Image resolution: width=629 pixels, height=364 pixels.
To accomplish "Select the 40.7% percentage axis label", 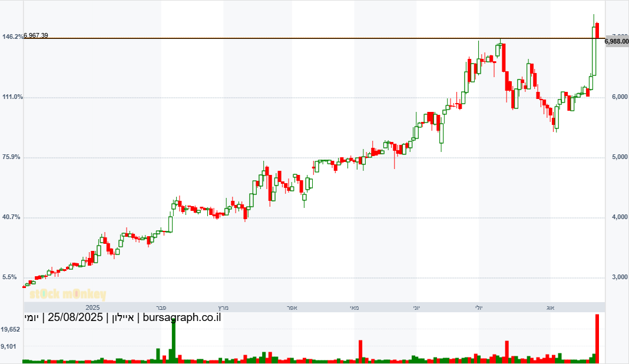I will click(x=11, y=217).
